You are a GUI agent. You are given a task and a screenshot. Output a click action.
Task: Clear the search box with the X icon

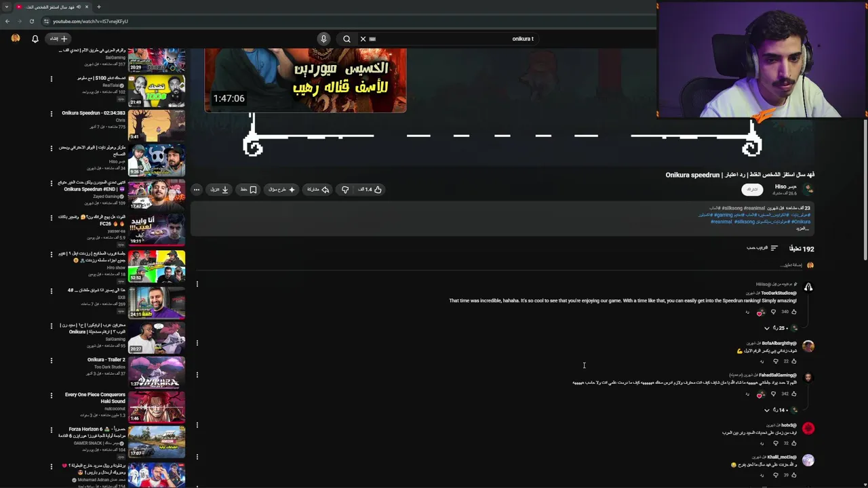tap(363, 39)
